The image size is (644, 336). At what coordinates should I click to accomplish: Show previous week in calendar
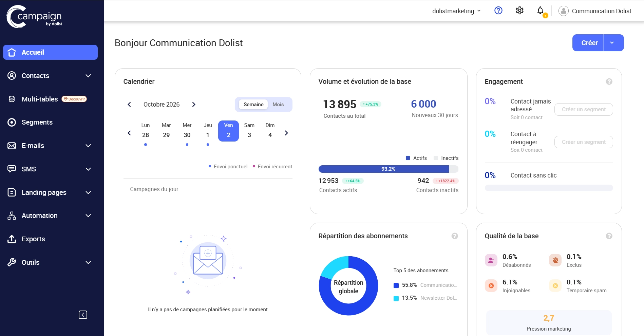(129, 133)
